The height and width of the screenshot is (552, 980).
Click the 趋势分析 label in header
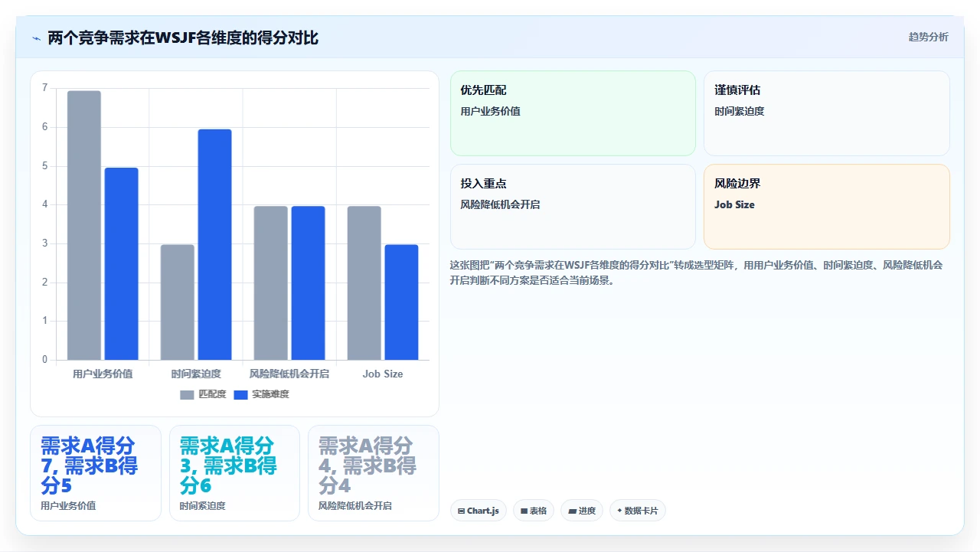[x=928, y=37]
